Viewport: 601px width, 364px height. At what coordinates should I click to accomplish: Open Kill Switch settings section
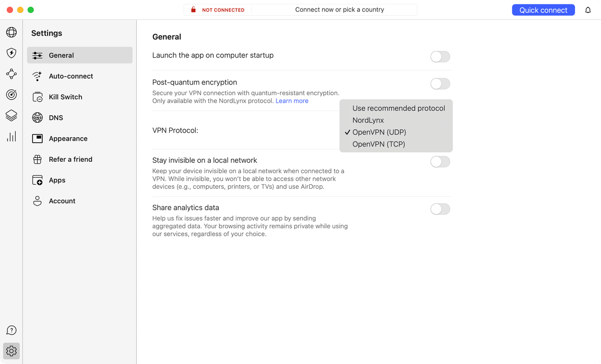click(65, 97)
